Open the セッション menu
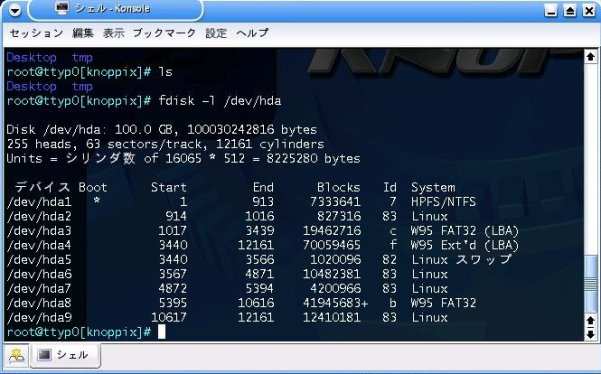Viewport: 601px width, 374px height. (x=36, y=33)
